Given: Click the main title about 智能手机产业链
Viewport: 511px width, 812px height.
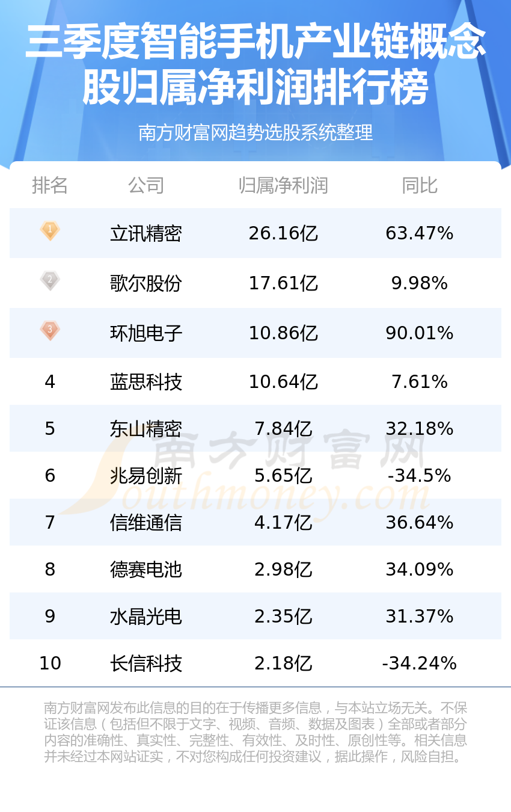Looking at the screenshot, I should (x=255, y=65).
